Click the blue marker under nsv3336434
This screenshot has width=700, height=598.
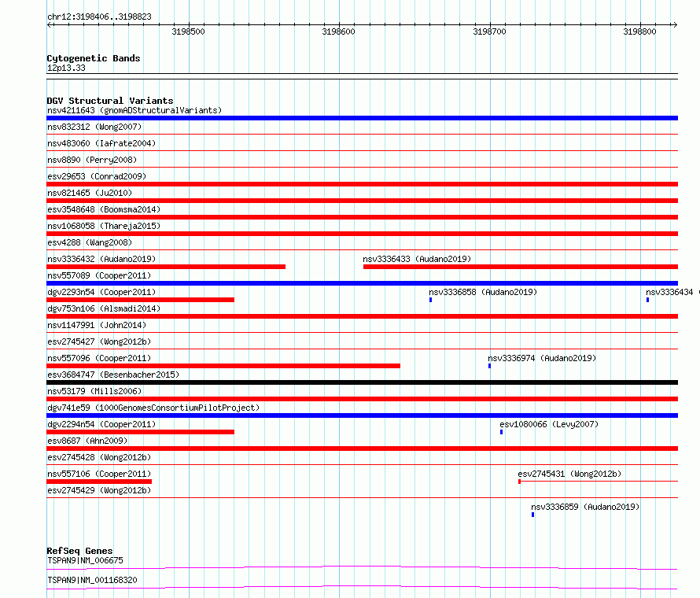pos(647,300)
